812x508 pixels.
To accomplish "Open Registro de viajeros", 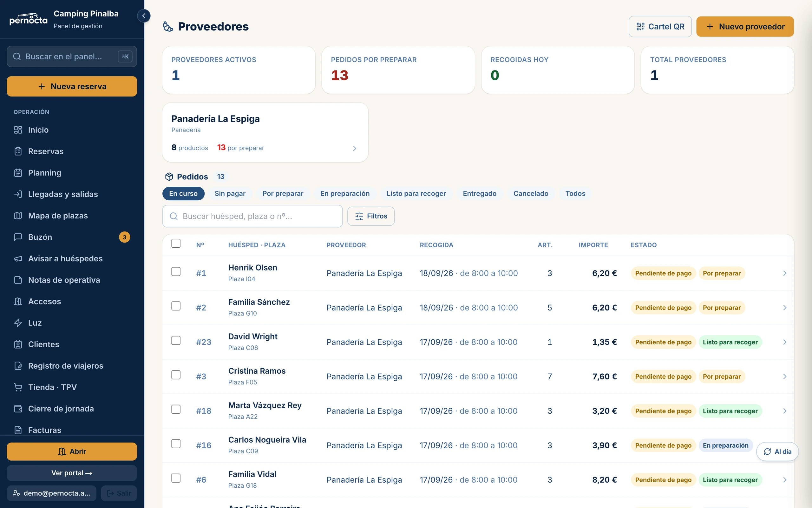I will pos(72,366).
